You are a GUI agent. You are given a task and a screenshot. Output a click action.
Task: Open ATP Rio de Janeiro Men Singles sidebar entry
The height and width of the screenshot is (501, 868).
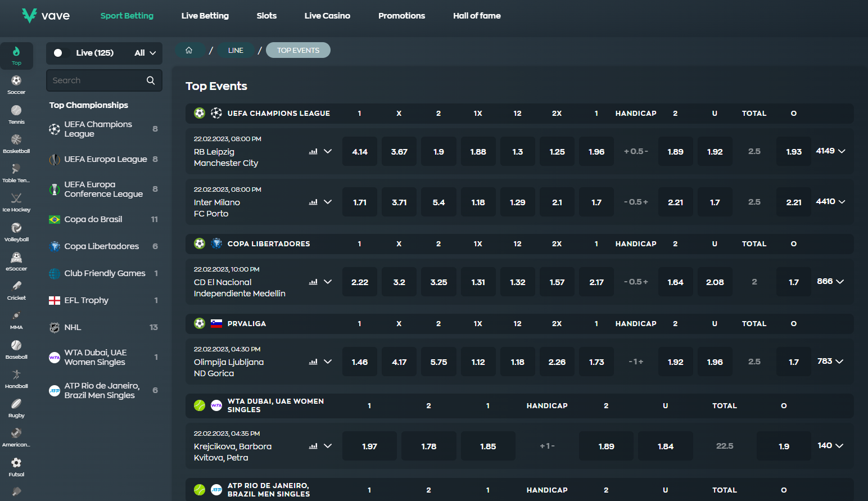pos(103,390)
